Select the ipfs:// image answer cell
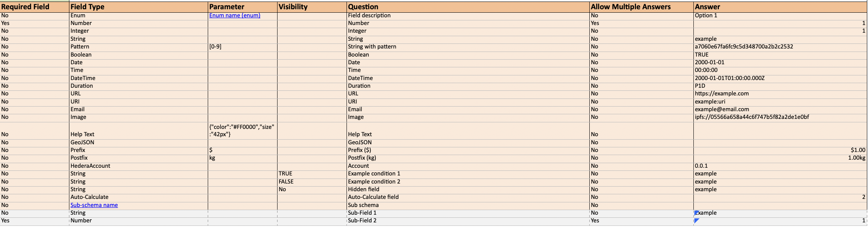 coord(752,117)
